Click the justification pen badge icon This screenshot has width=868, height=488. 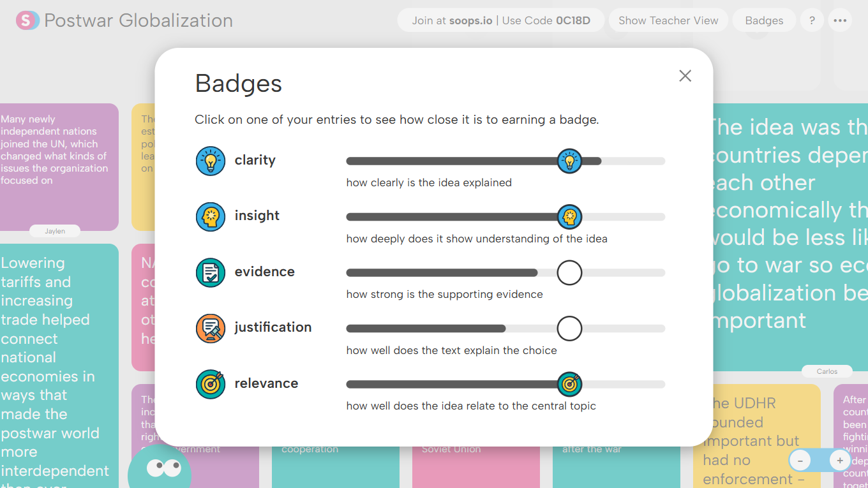[x=211, y=328]
